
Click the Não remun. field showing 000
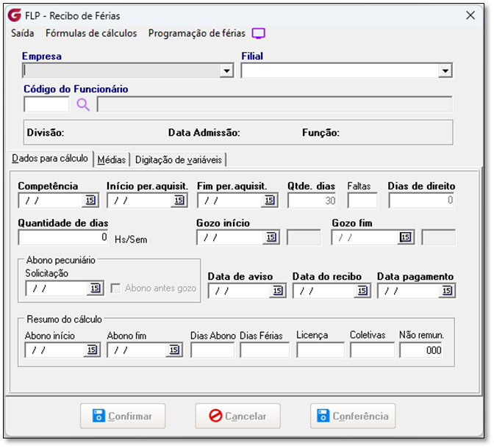coord(421,350)
